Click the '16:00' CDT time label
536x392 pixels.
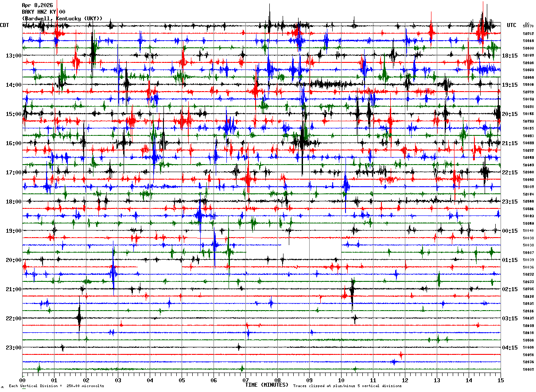14,143
